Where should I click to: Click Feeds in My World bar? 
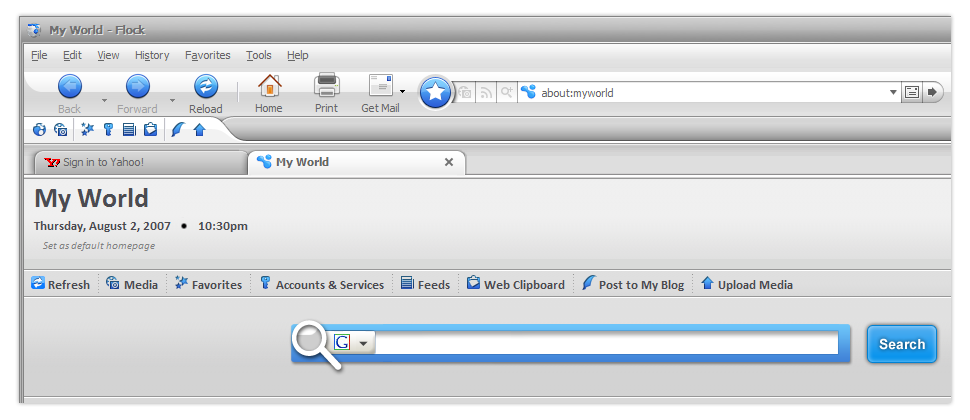click(x=426, y=285)
